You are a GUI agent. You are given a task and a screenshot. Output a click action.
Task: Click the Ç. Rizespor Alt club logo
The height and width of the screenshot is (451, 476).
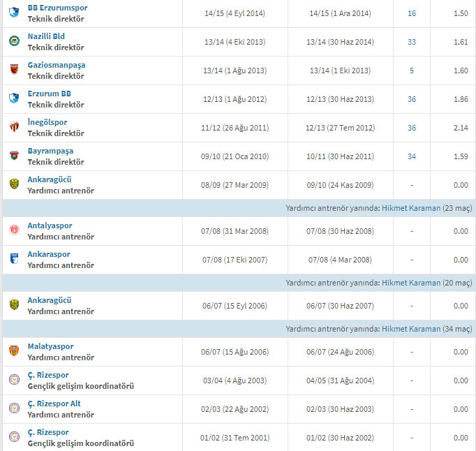(x=14, y=408)
